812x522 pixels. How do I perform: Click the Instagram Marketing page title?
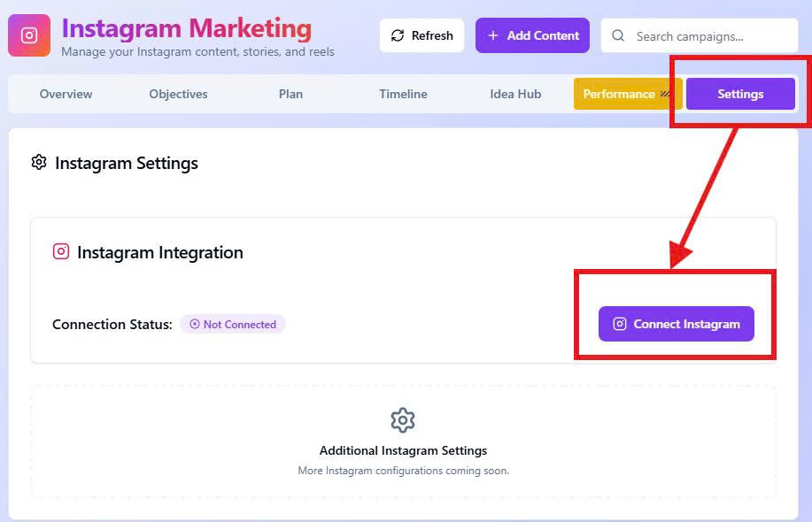pyautogui.click(x=187, y=28)
